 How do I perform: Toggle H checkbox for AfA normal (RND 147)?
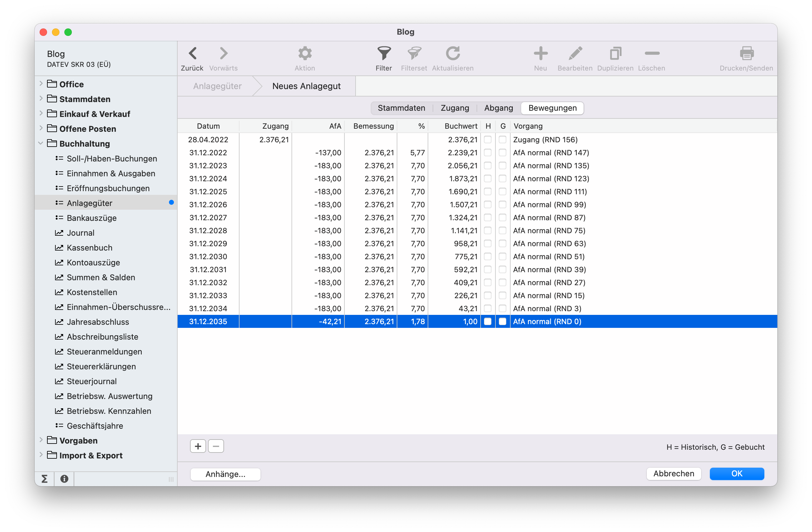point(488,152)
